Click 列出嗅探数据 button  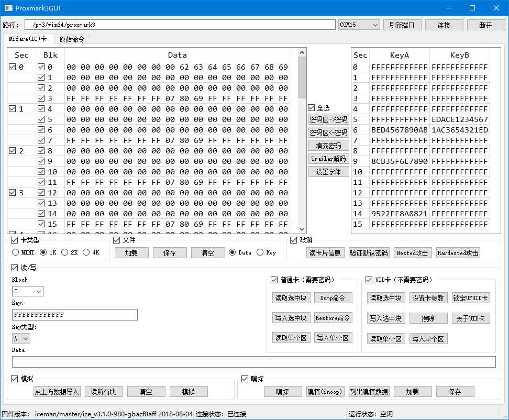(369, 392)
